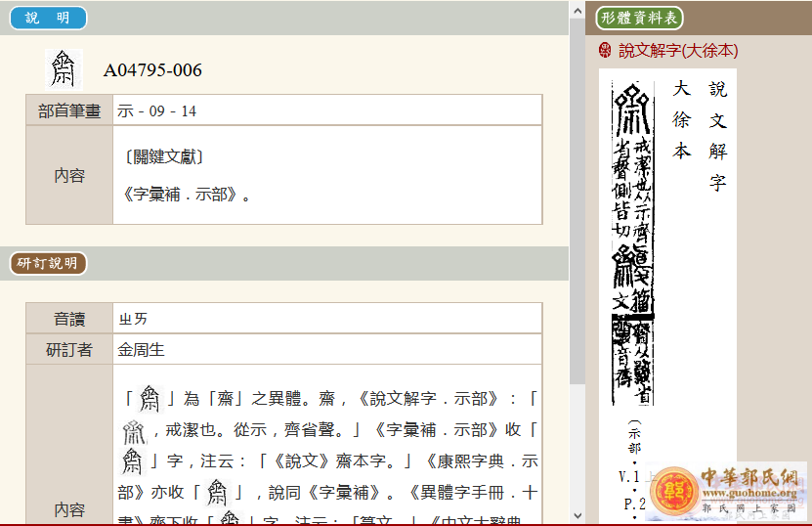The width and height of the screenshot is (812, 526).
Task: Select the code A04795-006
Action: tap(152, 70)
